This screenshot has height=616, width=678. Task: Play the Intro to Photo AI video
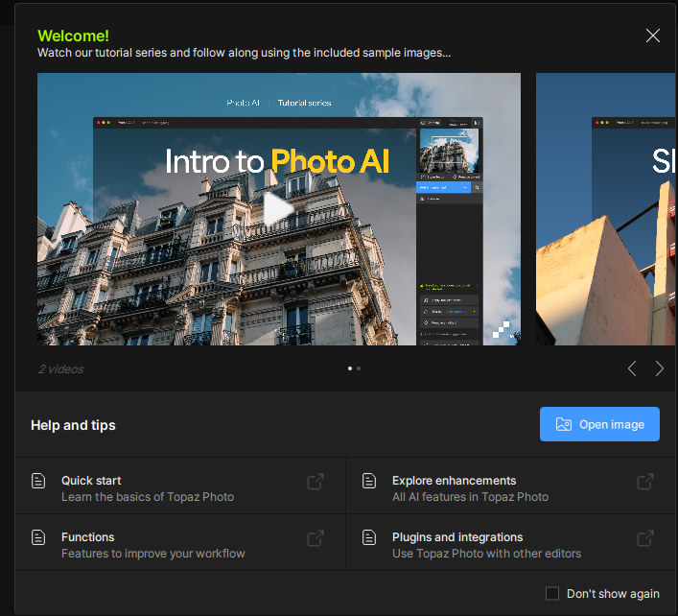[x=278, y=209]
